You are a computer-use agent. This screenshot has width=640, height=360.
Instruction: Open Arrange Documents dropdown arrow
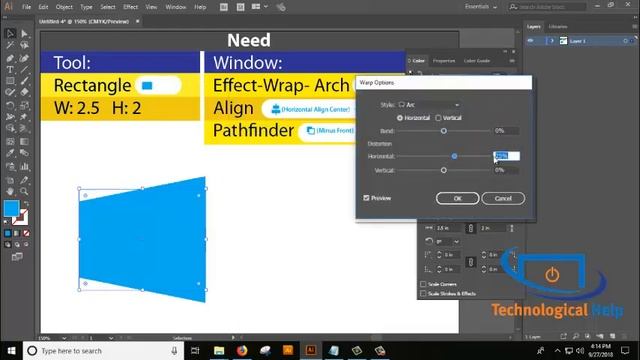click(x=266, y=7)
